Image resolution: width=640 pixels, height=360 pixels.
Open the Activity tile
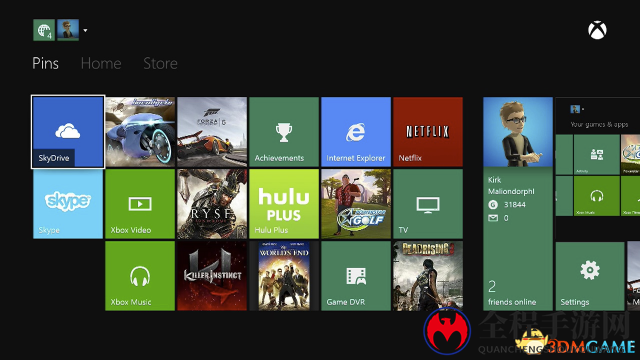click(597, 155)
